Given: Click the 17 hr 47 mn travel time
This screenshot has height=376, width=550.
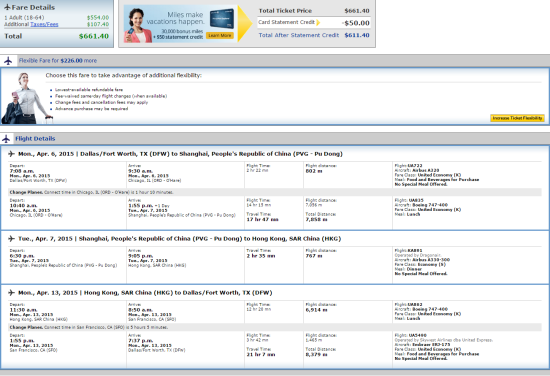Looking at the screenshot, I should [262, 220].
